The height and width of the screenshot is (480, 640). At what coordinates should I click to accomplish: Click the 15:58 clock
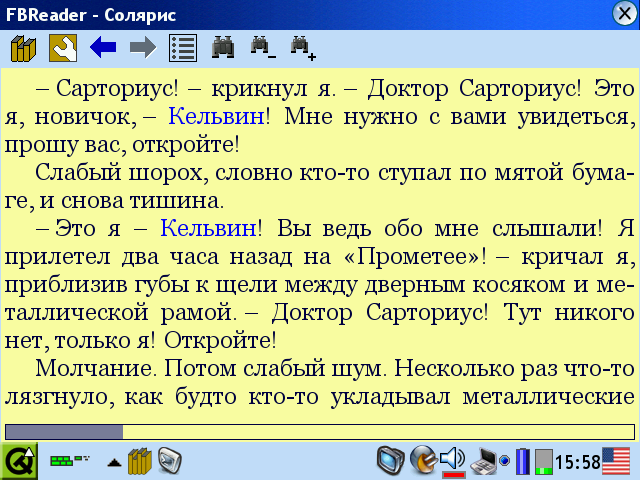tap(578, 462)
